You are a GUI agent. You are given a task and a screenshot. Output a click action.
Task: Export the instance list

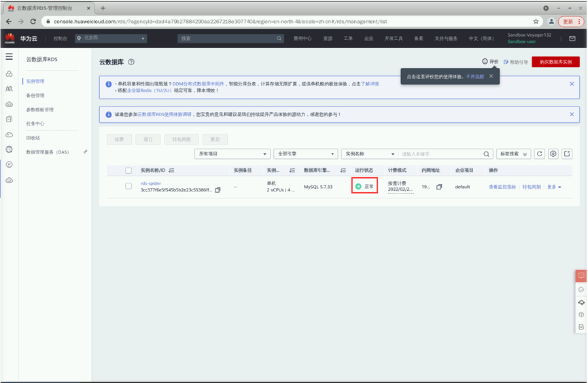pyautogui.click(x=567, y=153)
